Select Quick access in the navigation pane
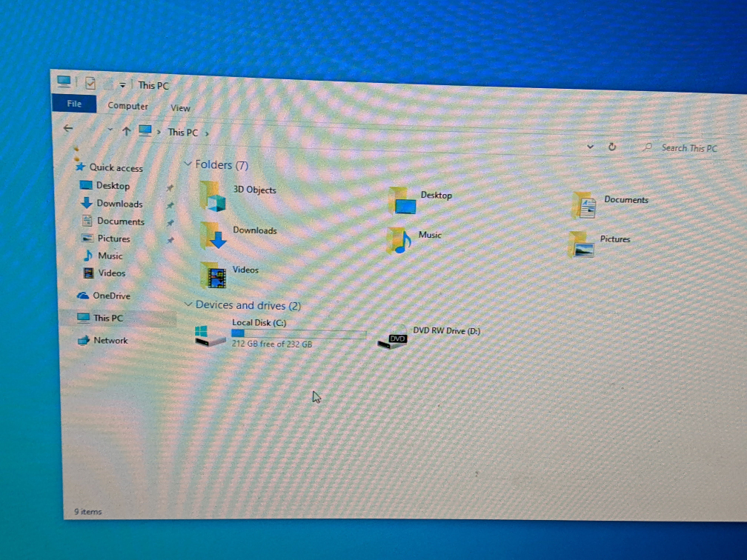Image resolution: width=747 pixels, height=560 pixels. coord(116,167)
